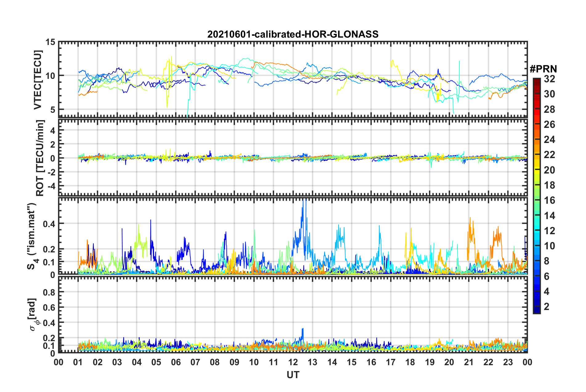Select tick label 14 on the PRN colorbar

[549, 215]
